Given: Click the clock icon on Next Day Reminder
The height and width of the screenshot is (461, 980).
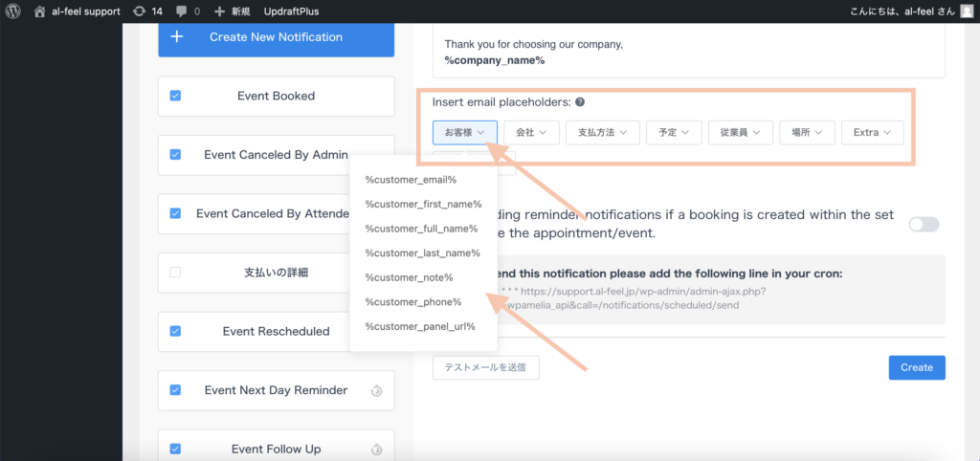Looking at the screenshot, I should click(x=376, y=390).
